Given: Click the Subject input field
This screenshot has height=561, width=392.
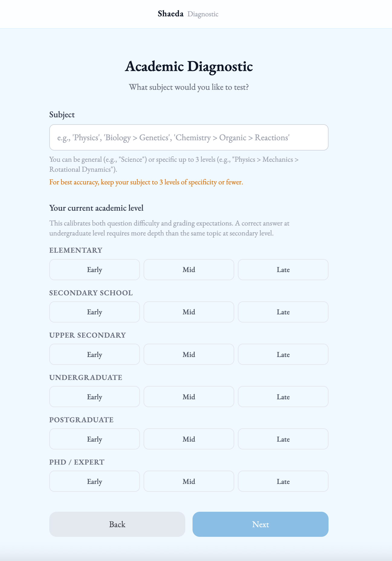Looking at the screenshot, I should (189, 137).
